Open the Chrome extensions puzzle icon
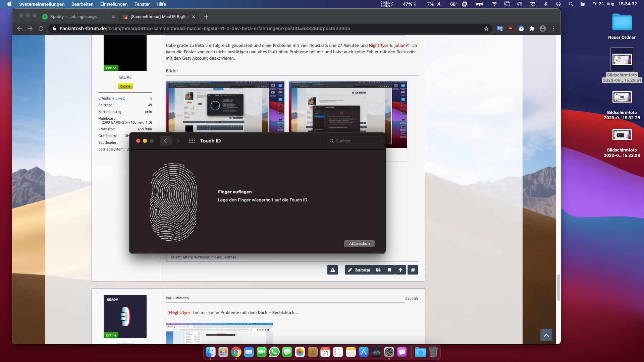644x362 pixels. point(532,28)
